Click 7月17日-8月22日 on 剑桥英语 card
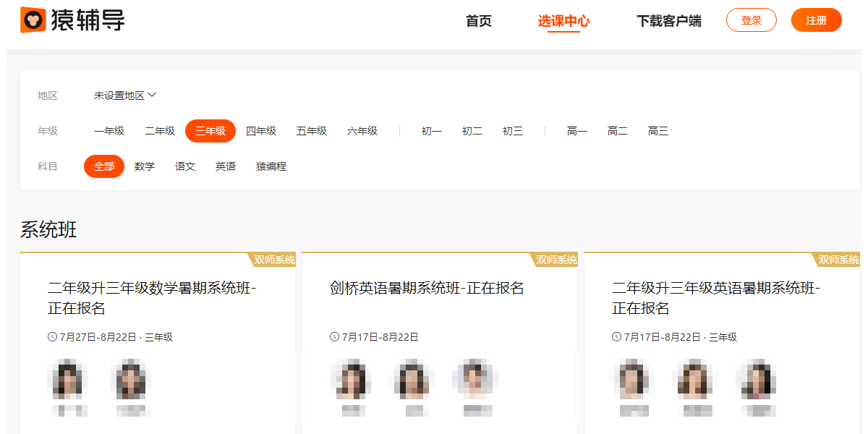This screenshot has height=434, width=868. click(380, 337)
